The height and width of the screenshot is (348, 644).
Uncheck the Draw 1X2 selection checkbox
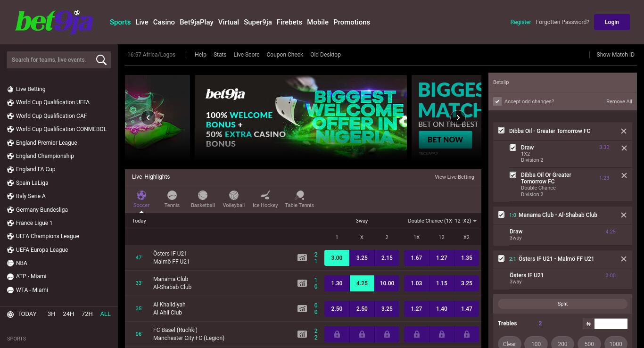pos(513,148)
